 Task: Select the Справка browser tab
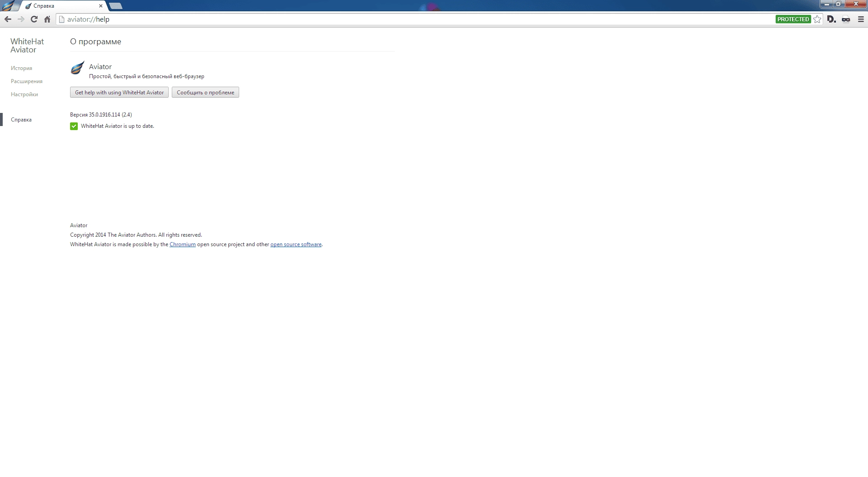tap(63, 6)
